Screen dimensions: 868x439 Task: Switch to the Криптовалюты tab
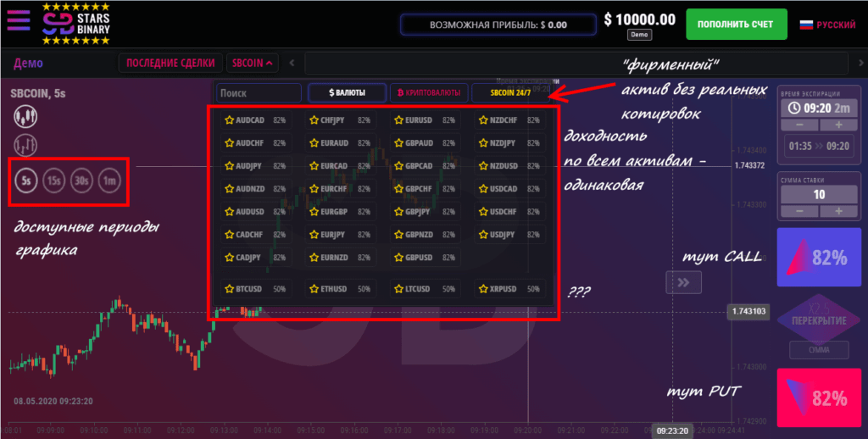click(429, 92)
